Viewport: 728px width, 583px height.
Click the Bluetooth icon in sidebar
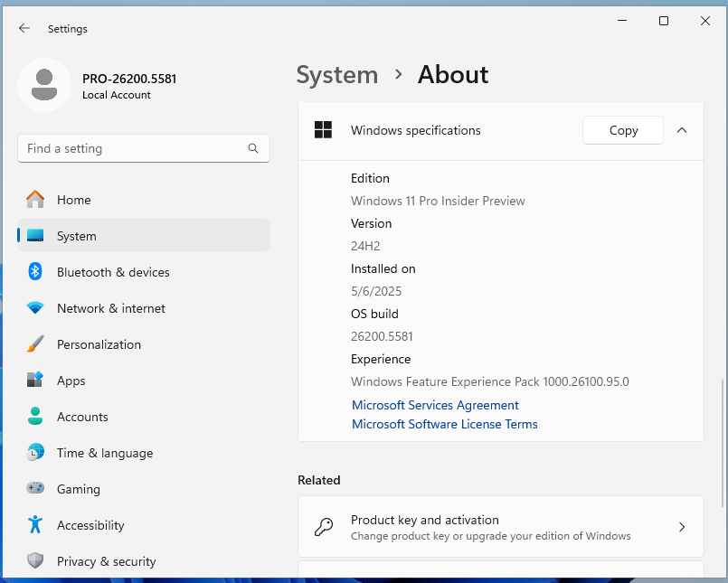tap(35, 271)
